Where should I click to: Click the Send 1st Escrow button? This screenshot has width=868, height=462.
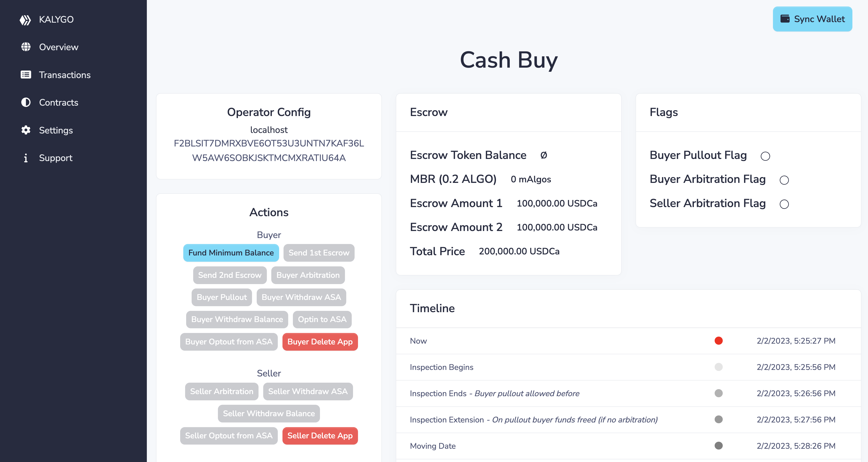coord(318,253)
